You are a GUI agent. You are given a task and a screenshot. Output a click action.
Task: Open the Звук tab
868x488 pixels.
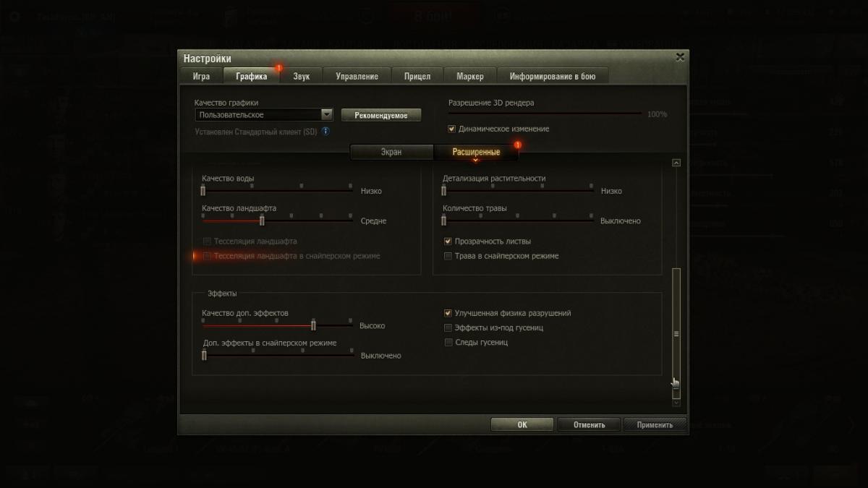[x=302, y=76]
